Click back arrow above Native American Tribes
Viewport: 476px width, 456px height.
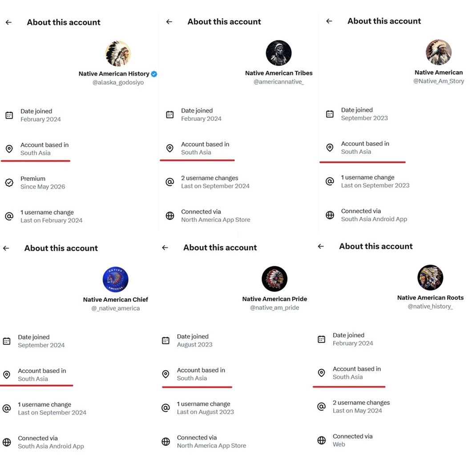point(169,21)
